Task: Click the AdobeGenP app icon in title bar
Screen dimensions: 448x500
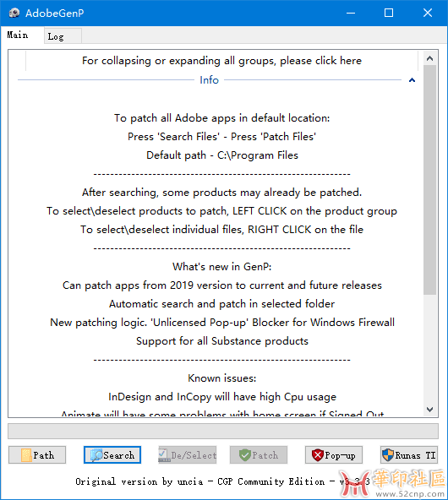Action: click(14, 13)
